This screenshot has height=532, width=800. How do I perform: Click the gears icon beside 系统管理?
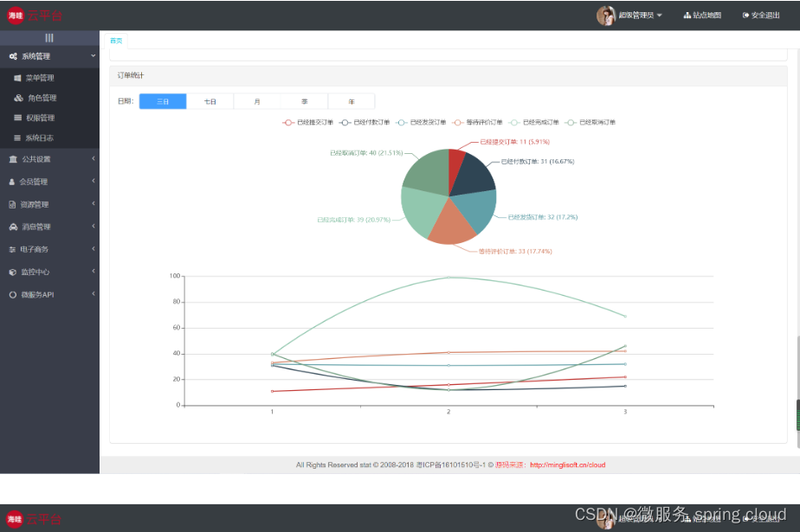13,56
